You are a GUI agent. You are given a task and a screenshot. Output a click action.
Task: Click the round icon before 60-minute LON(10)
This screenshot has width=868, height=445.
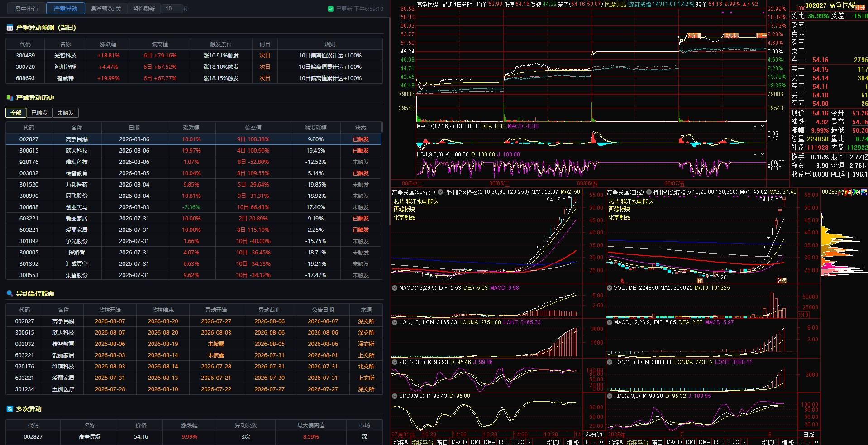[395, 323]
